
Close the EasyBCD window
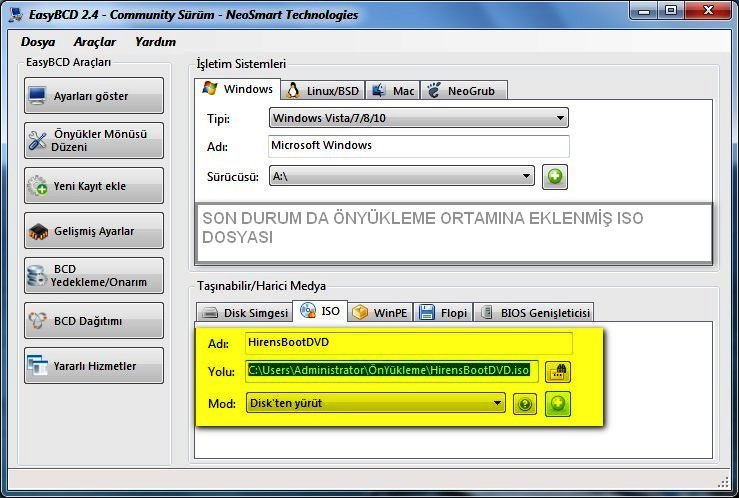[707, 10]
